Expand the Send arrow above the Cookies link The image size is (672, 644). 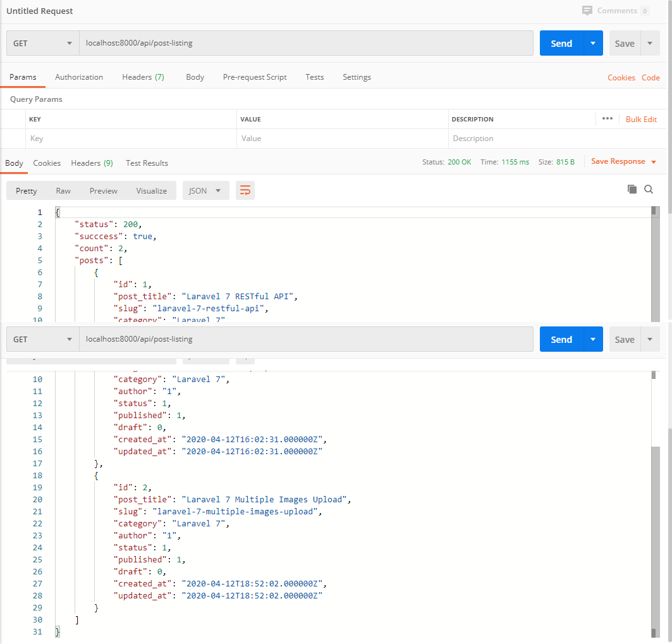click(x=593, y=43)
